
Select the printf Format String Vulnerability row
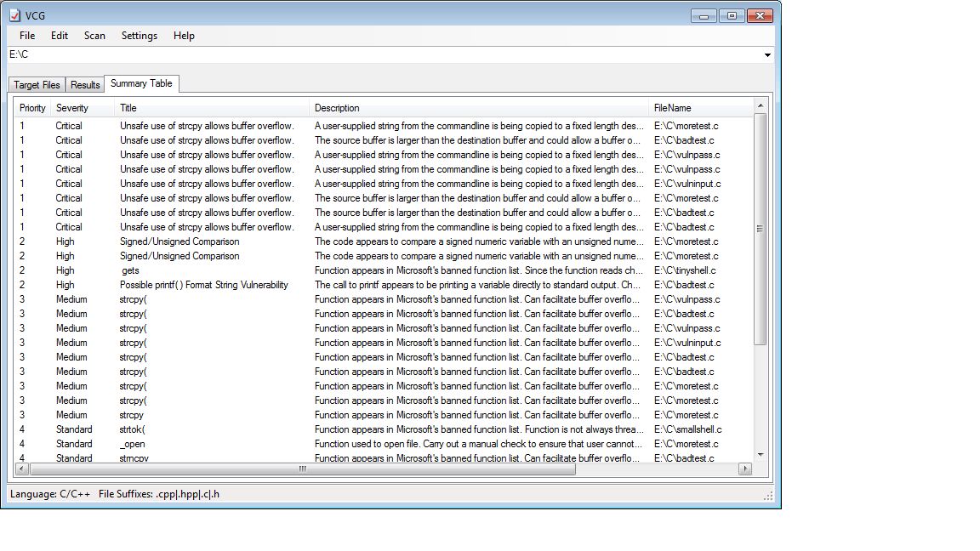pos(340,284)
